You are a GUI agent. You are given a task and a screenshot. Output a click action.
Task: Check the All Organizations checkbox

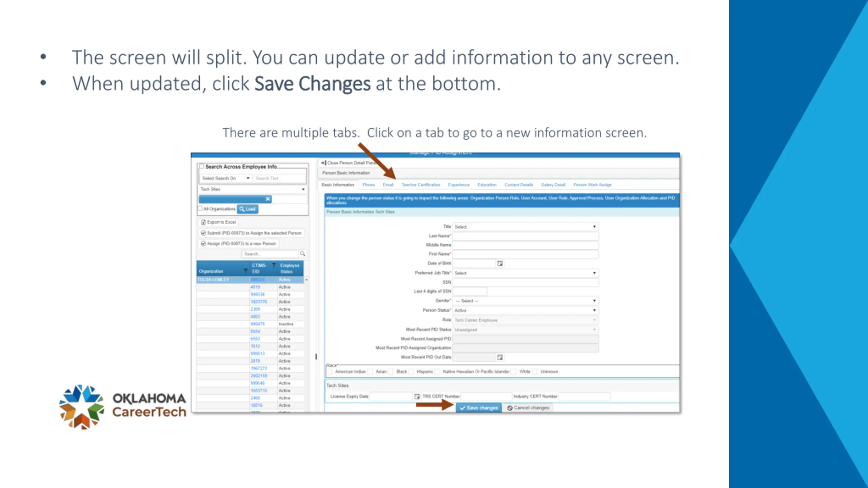[200, 208]
